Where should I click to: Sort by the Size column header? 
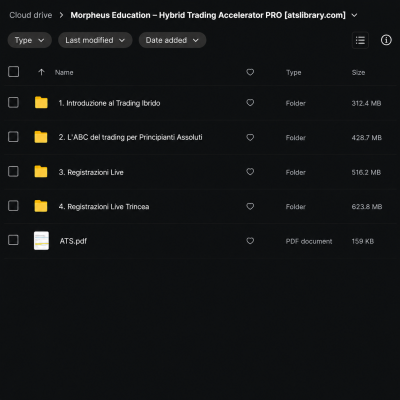358,72
